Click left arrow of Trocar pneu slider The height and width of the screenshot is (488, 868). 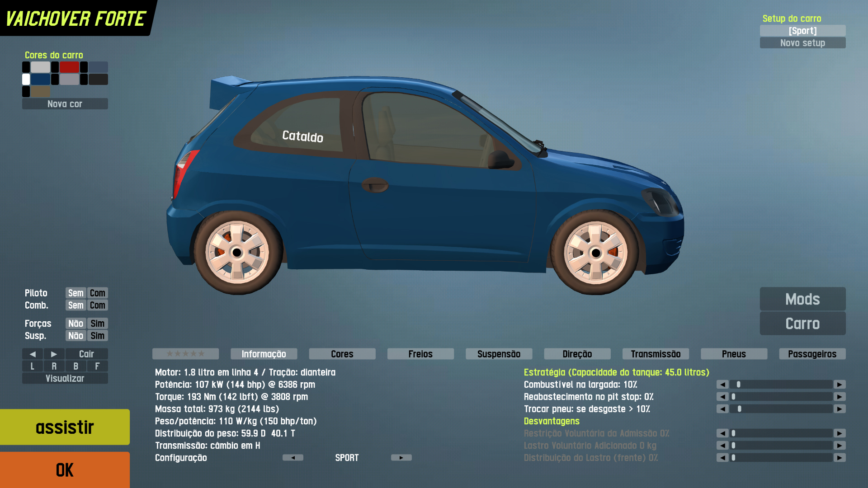click(x=722, y=409)
